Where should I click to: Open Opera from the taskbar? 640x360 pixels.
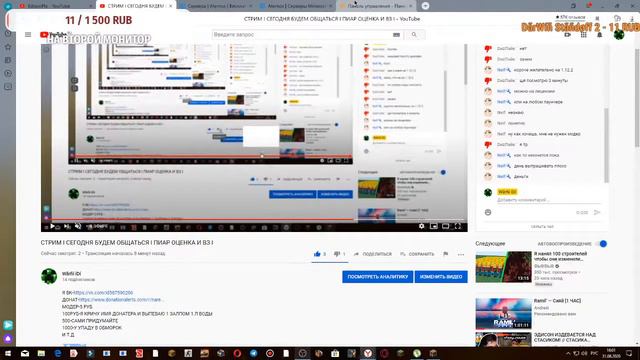point(237,353)
